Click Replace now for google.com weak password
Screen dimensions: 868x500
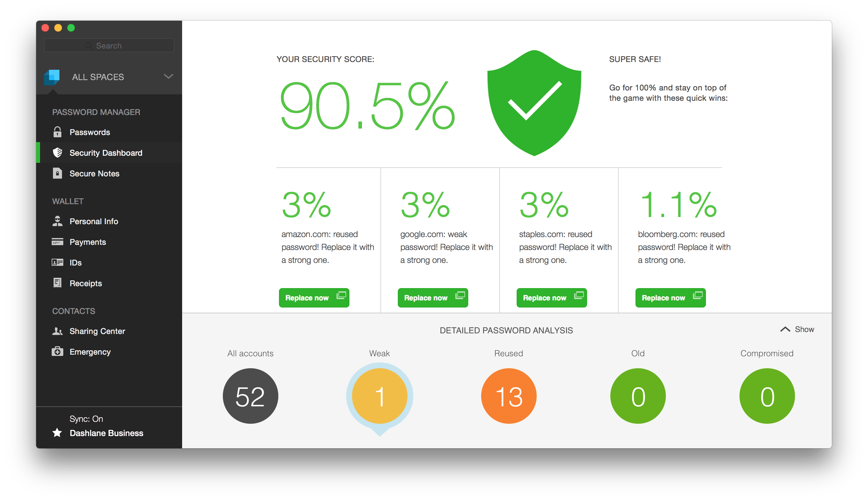[x=433, y=297]
